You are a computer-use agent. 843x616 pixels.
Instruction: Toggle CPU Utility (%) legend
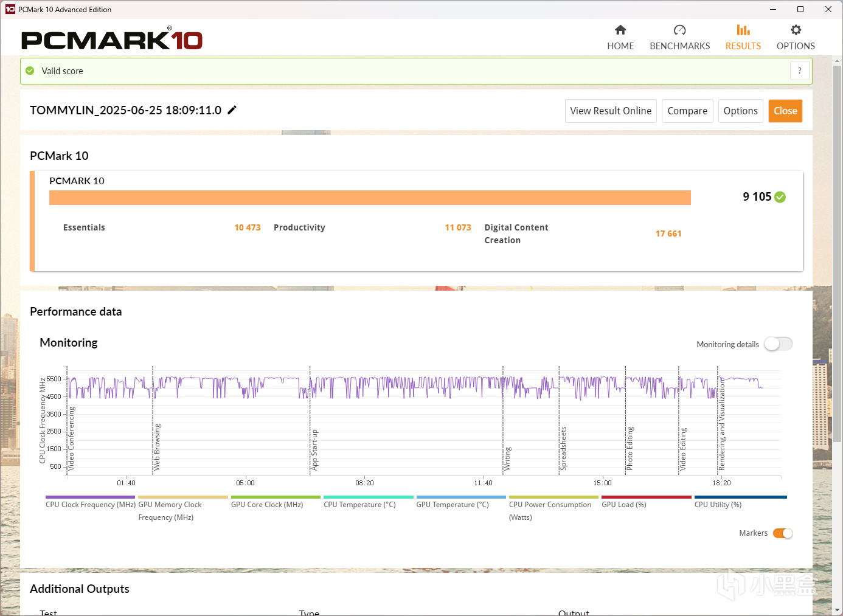tap(740, 502)
